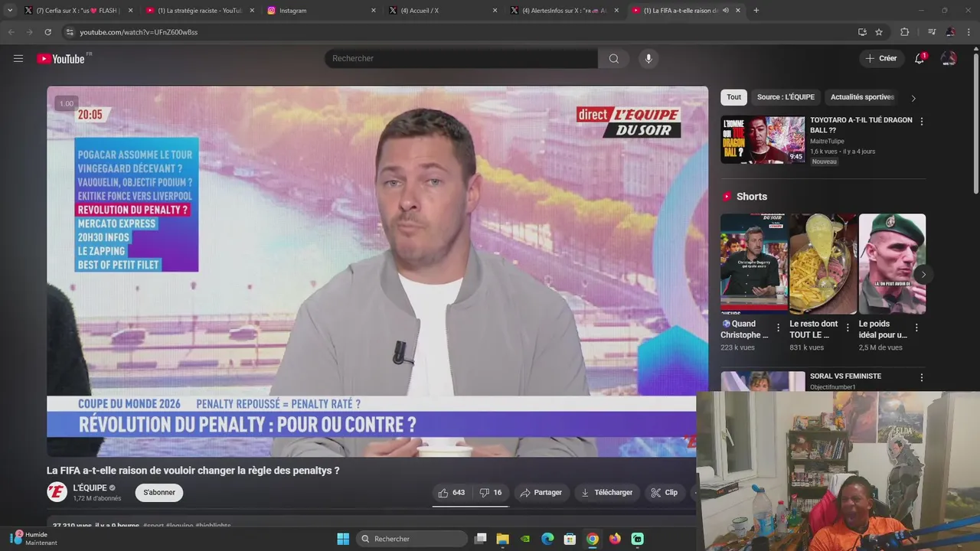Open options for the SORAL VS FEMINISTE video
This screenshot has height=551, width=980.
[921, 377]
